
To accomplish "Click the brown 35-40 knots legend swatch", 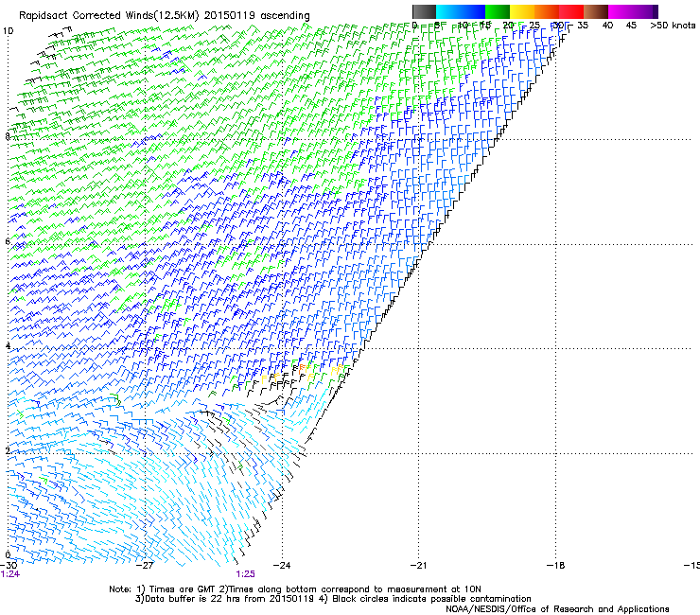I will (x=596, y=11).
